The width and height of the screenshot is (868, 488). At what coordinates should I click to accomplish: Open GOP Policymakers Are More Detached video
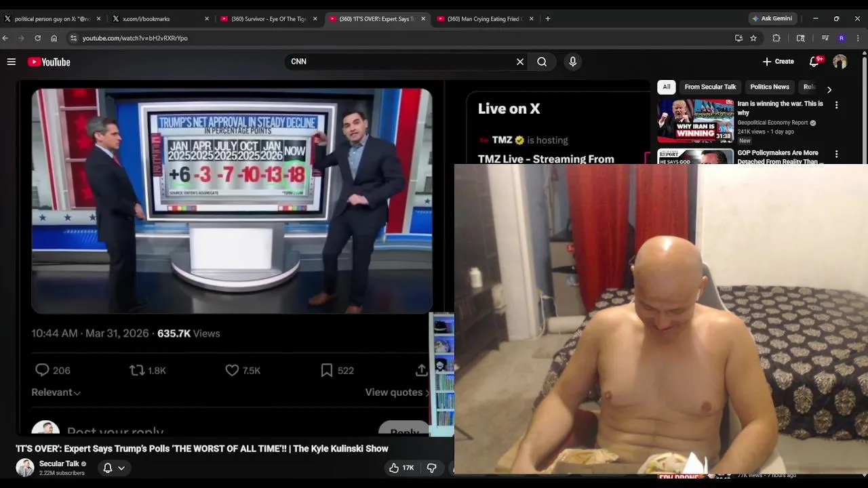click(780, 157)
